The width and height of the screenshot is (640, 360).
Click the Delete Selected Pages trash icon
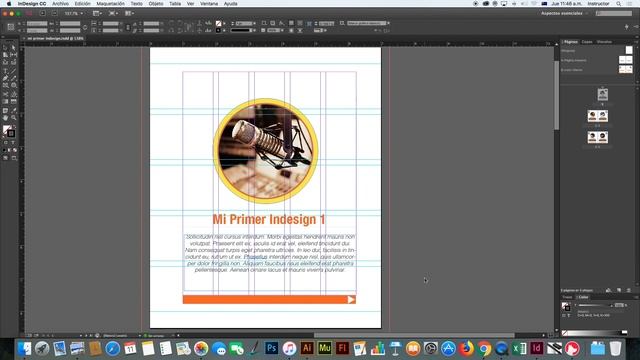point(629,290)
